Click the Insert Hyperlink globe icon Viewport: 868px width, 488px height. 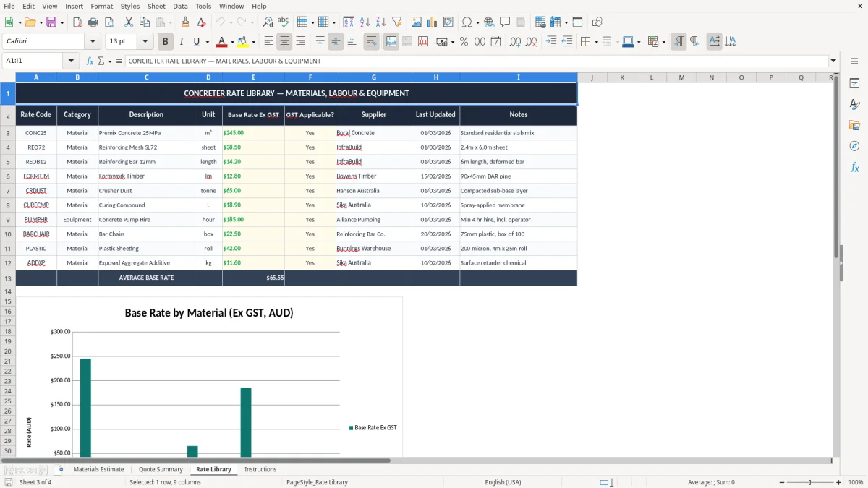click(x=489, y=22)
